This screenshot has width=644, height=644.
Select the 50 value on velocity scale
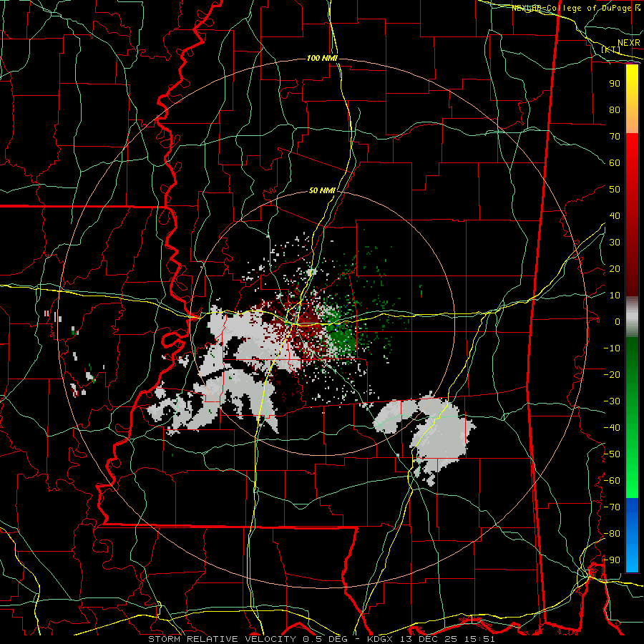(615, 190)
